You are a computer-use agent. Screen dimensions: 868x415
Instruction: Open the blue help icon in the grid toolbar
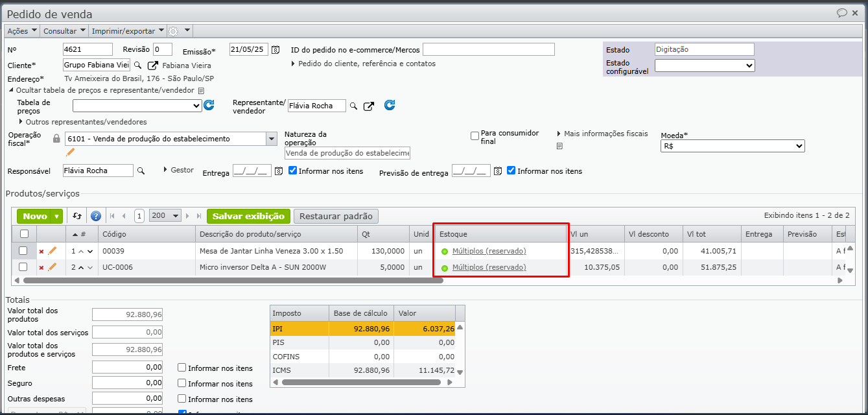coord(96,216)
